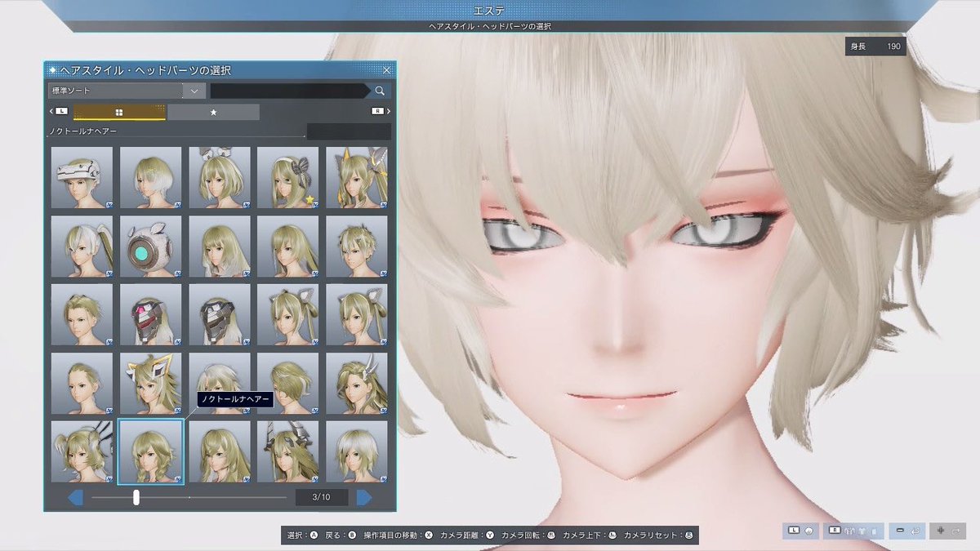Click the 操作項目の移動 X hint
Screen dimensions: 980x551
[x=398, y=535]
